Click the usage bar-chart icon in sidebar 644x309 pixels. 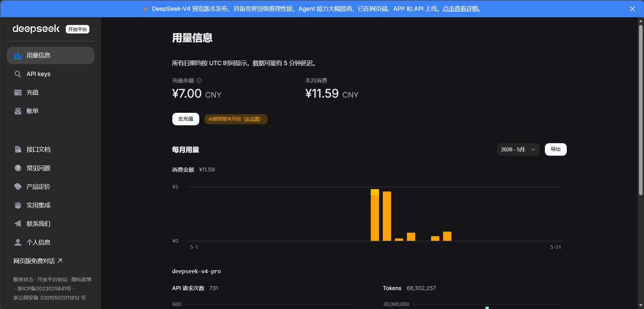click(x=18, y=55)
